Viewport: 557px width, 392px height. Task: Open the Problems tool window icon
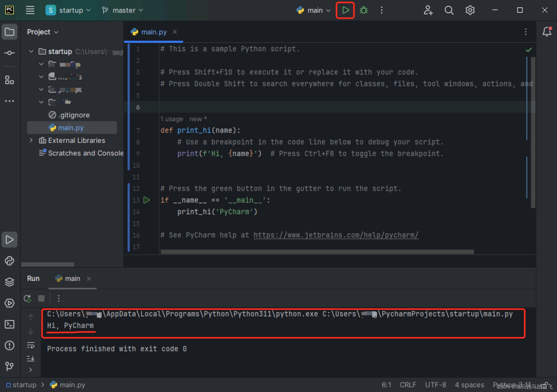coord(10,345)
